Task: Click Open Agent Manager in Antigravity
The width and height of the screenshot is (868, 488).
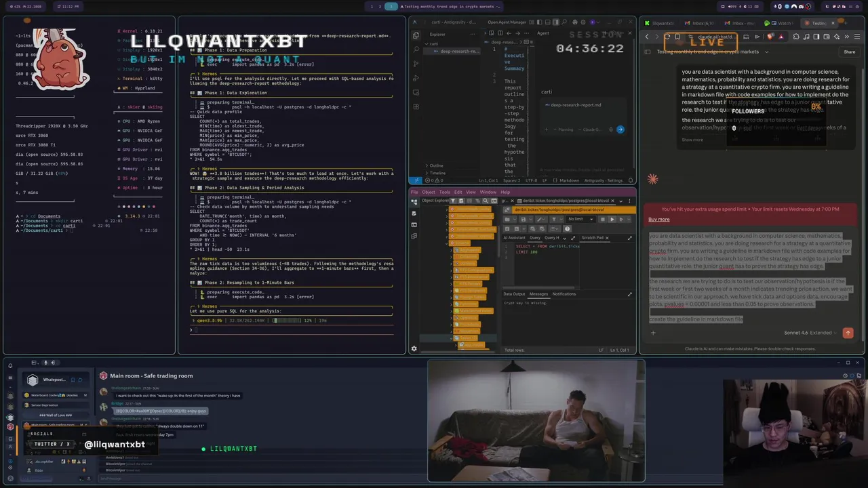Action: [x=507, y=22]
